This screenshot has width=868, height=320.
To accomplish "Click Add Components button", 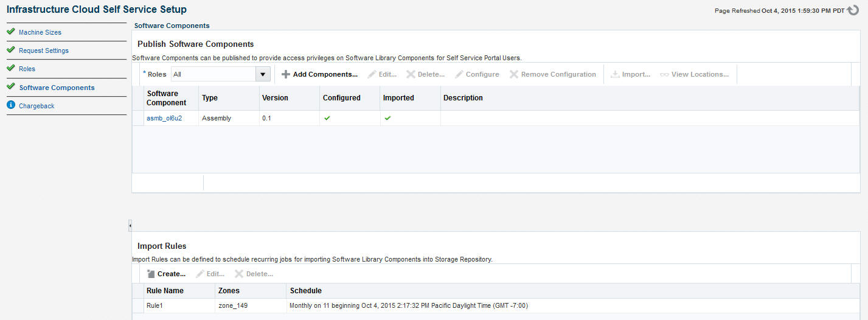I will (x=319, y=74).
